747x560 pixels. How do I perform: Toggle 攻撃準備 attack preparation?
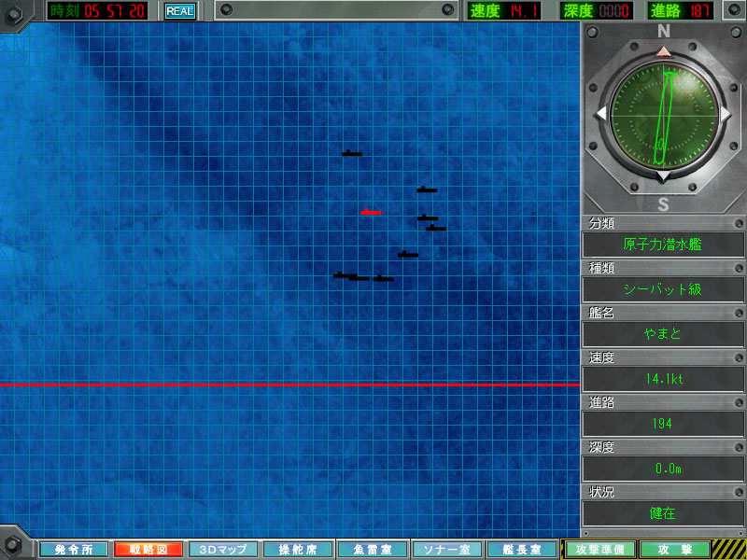[600, 550]
